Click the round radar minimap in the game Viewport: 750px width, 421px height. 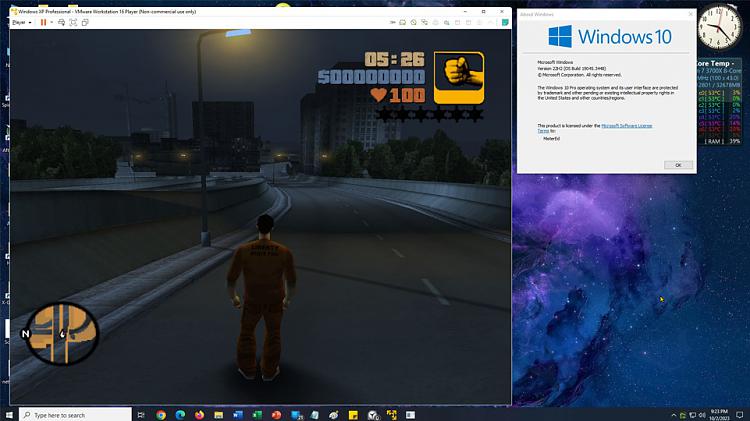point(61,334)
